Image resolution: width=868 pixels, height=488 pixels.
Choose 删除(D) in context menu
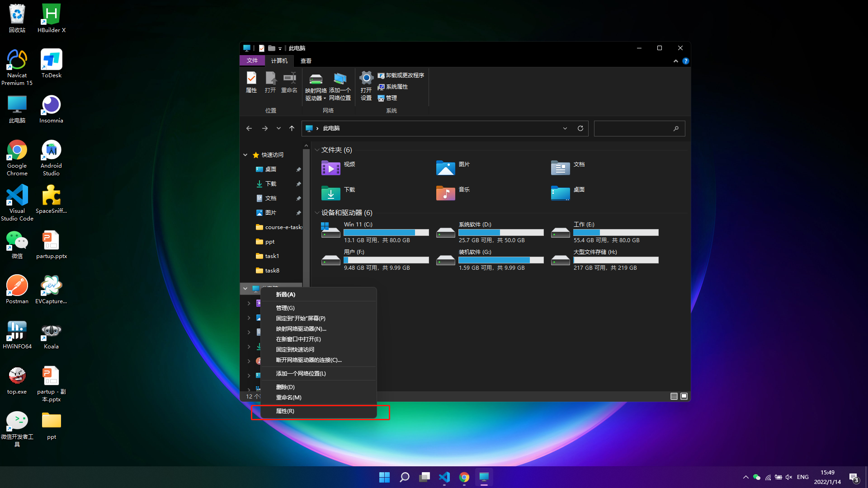(x=319, y=387)
